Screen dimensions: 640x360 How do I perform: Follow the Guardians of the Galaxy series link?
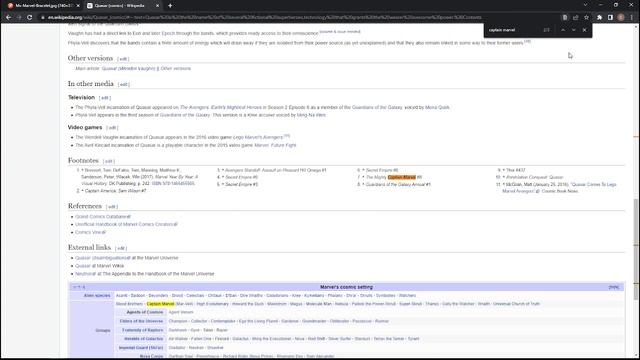185,115
